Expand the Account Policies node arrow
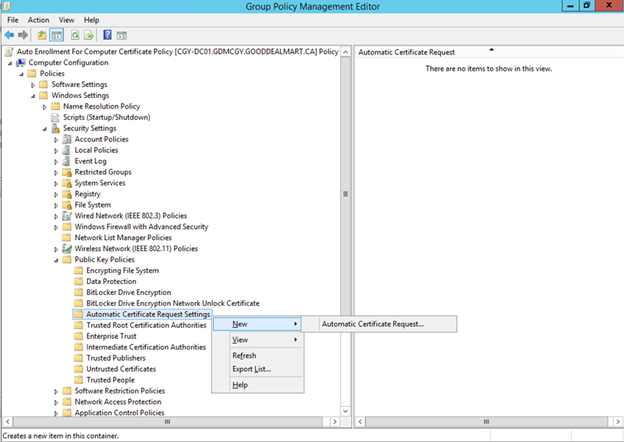This screenshot has height=442, width=624. click(56, 139)
